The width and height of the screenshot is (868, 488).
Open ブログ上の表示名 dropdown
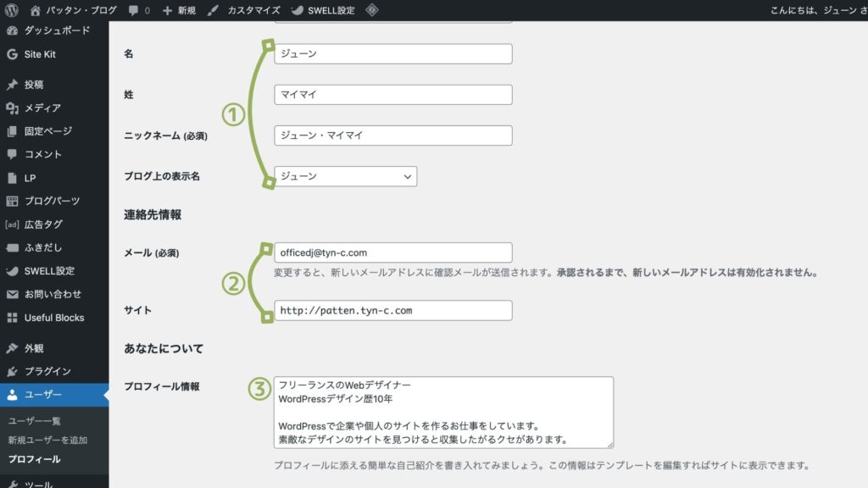pos(345,176)
